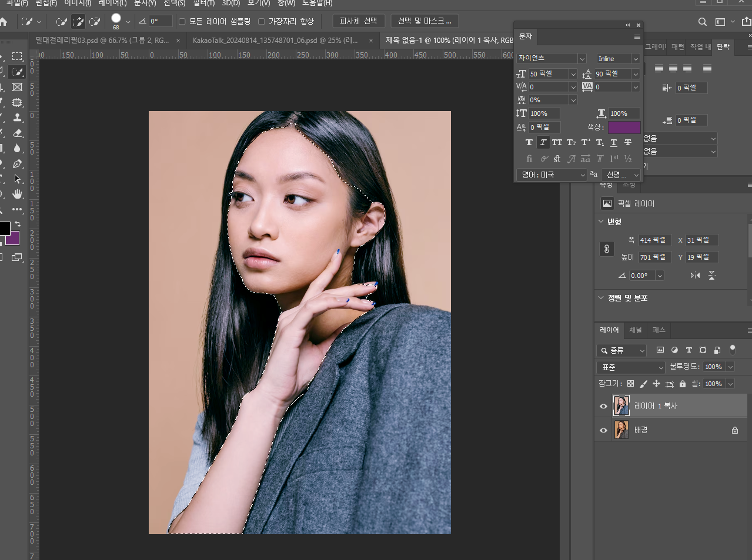Screen dimensions: 752x560
Task: Choose the Subtract from selection brush mode
Action: [x=95, y=22]
